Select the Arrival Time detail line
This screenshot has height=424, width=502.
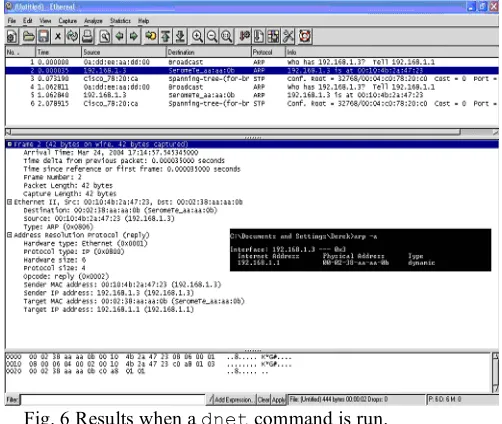(x=111, y=153)
